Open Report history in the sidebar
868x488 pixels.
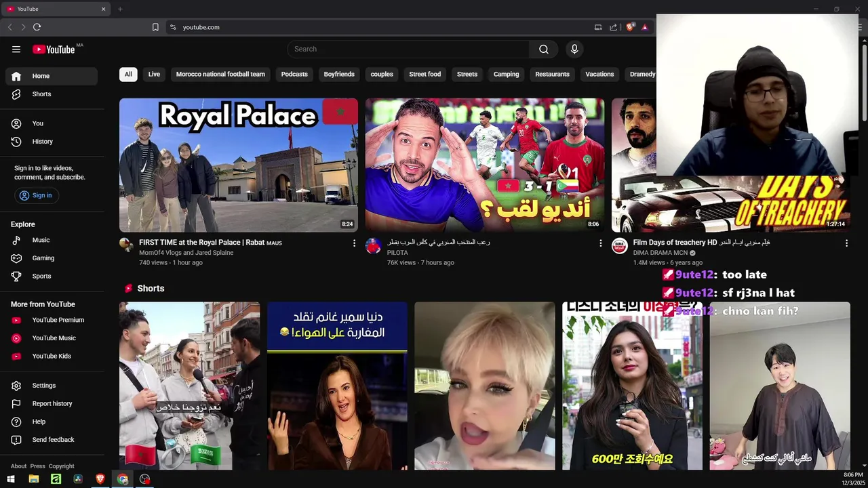pos(52,403)
